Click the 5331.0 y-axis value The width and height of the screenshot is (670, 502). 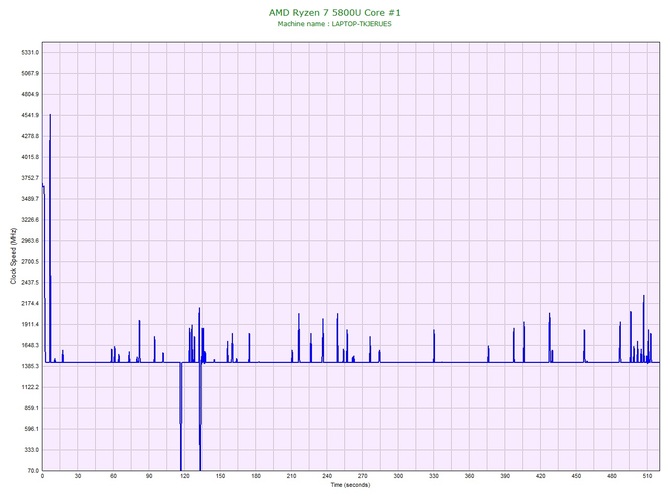click(30, 53)
